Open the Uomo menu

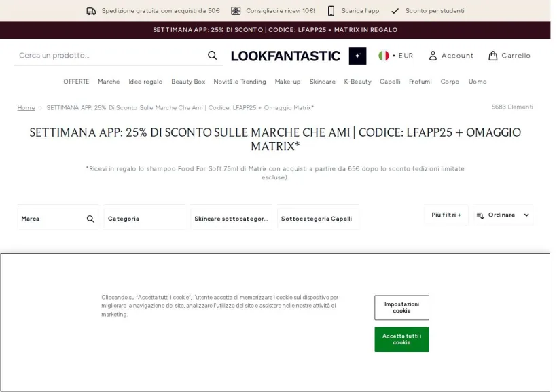coord(478,82)
